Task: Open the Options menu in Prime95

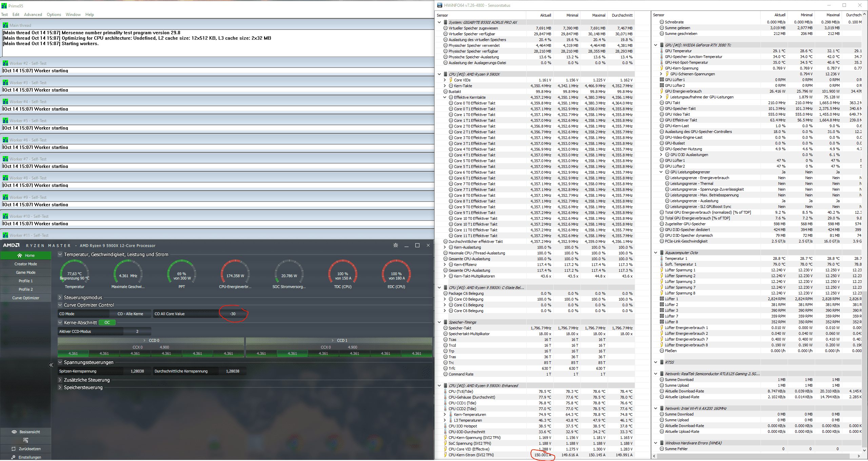Action: pos(54,15)
